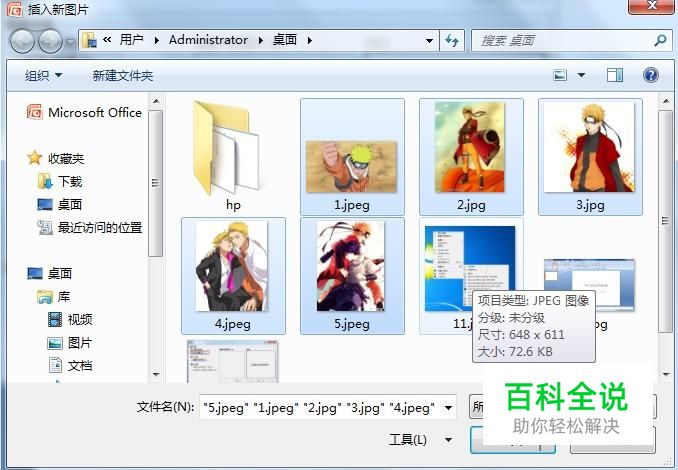Viewport: 678px width, 470px height.
Task: Select the 1.jpeg thumbnail
Action: (352, 157)
